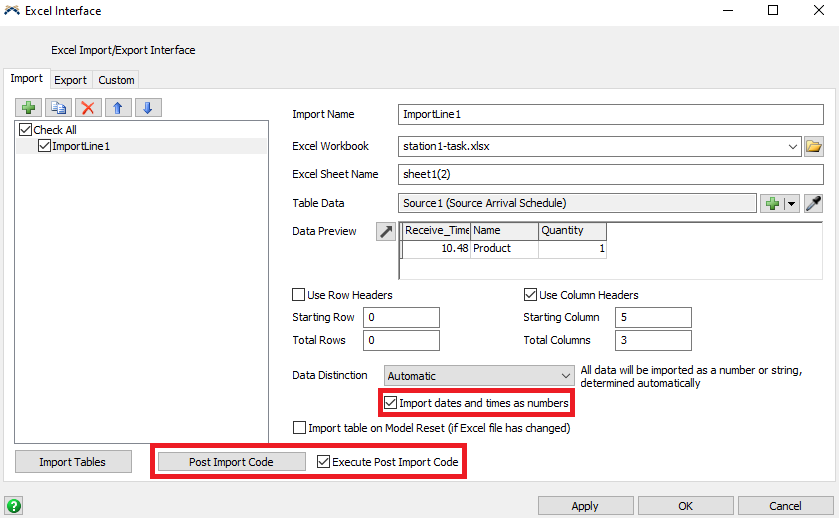Expand the Excel Workbook dropdown
This screenshot has width=840, height=518.
point(793,147)
